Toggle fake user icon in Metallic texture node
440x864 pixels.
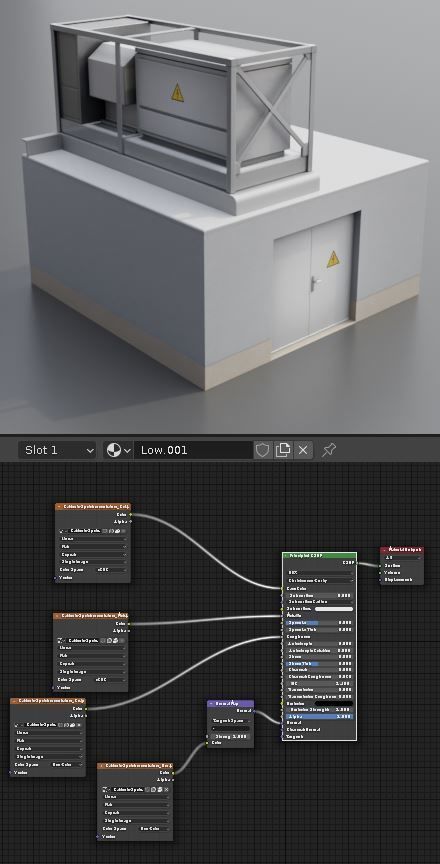pos(102,641)
